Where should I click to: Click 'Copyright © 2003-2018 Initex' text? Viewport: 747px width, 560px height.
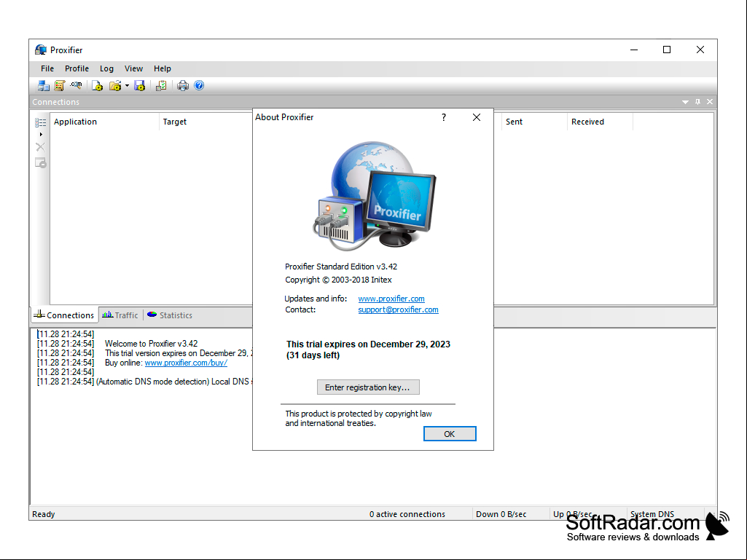pyautogui.click(x=338, y=280)
